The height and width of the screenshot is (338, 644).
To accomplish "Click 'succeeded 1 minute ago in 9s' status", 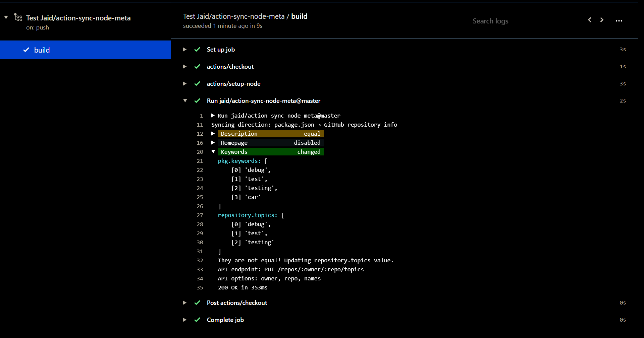I will [x=223, y=26].
